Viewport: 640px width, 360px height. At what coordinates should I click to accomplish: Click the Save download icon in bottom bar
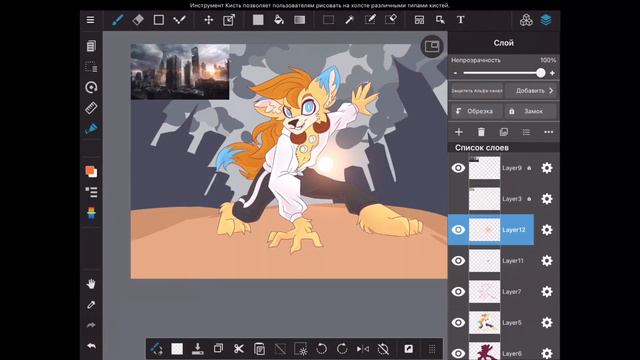(198, 349)
